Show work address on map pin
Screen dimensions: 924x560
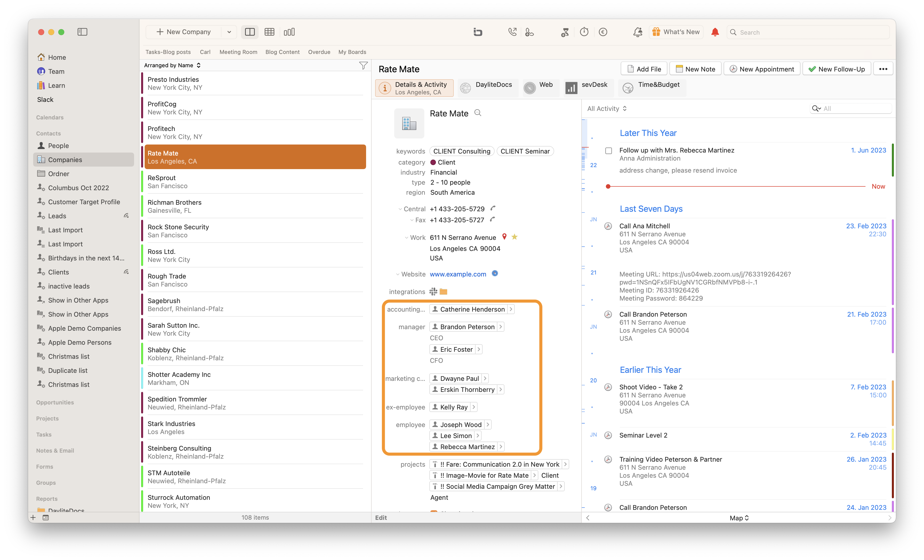click(x=504, y=237)
